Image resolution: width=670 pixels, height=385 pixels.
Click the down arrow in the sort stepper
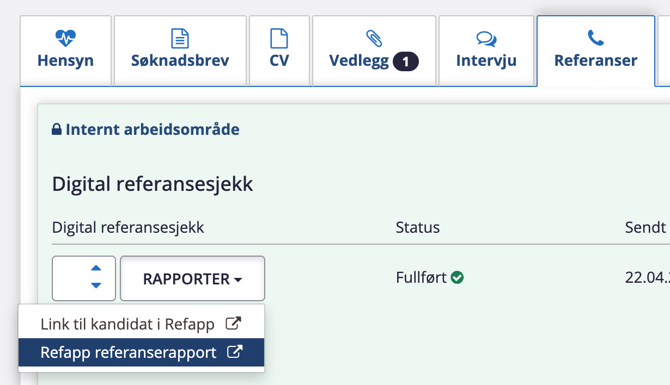tap(96, 285)
